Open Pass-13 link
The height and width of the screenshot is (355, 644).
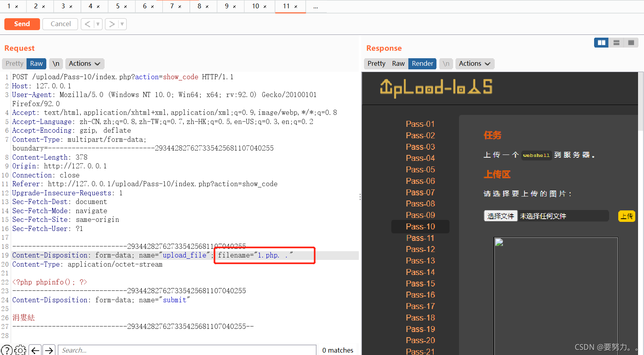click(x=420, y=261)
